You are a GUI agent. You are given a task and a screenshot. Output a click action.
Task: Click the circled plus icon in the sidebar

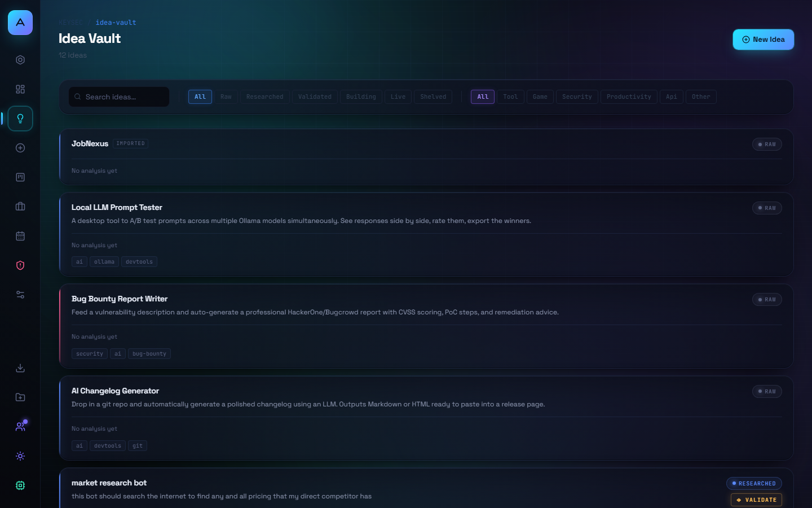tap(20, 148)
